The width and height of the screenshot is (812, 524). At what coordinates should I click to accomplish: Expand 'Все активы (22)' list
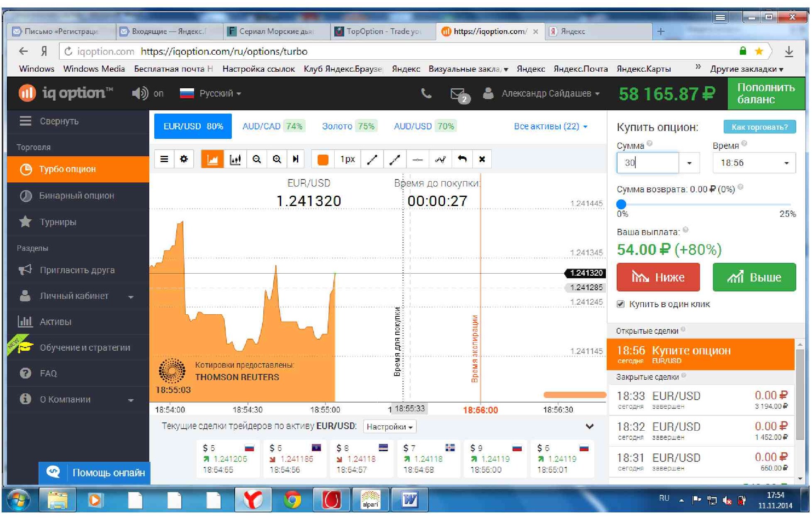[550, 126]
